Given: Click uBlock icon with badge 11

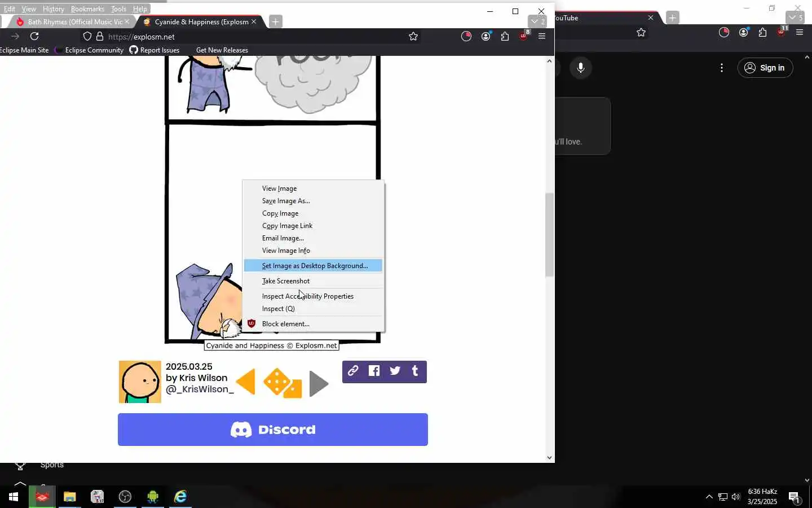Looking at the screenshot, I should pos(782,32).
